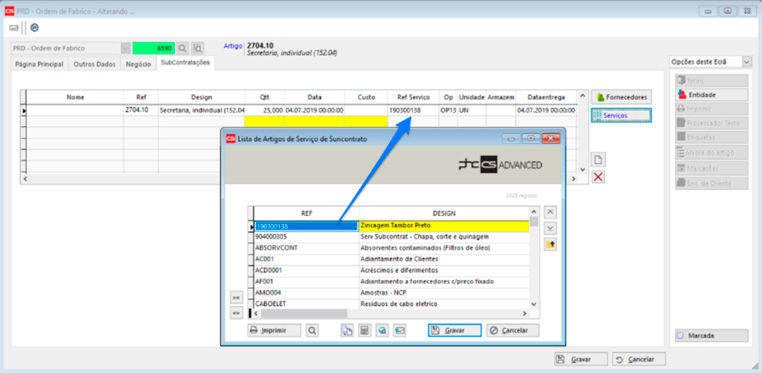Go to first record in the service list
Image resolution: width=762 pixels, height=373 pixels.
pos(550,212)
